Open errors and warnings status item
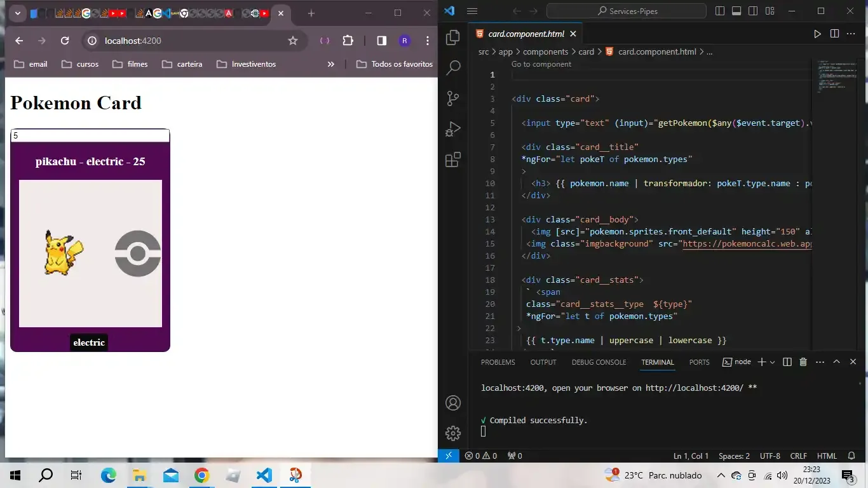Viewport: 868px width, 488px height. (x=480, y=456)
